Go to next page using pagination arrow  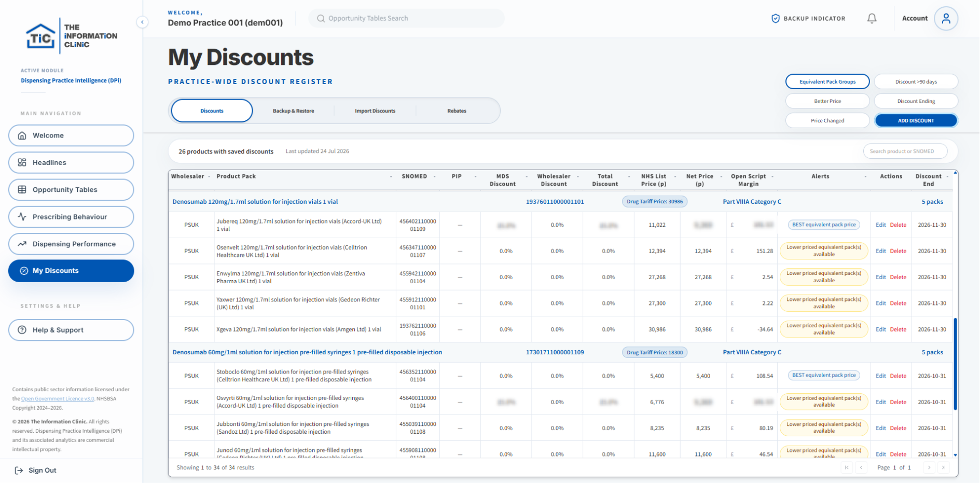pos(929,467)
